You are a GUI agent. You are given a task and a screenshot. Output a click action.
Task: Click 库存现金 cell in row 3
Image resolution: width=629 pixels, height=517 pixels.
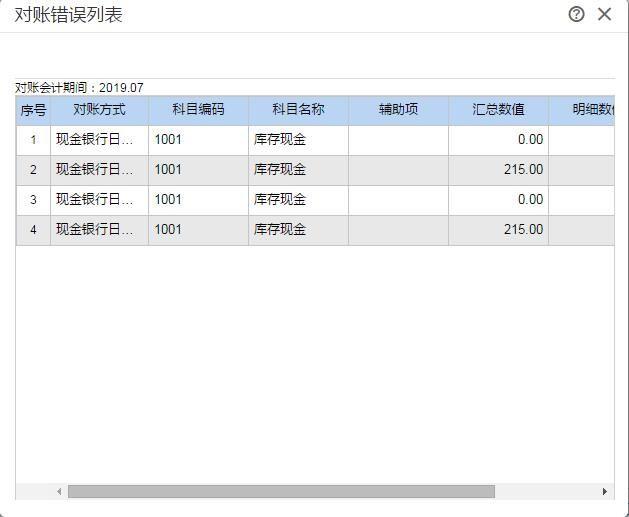(298, 200)
